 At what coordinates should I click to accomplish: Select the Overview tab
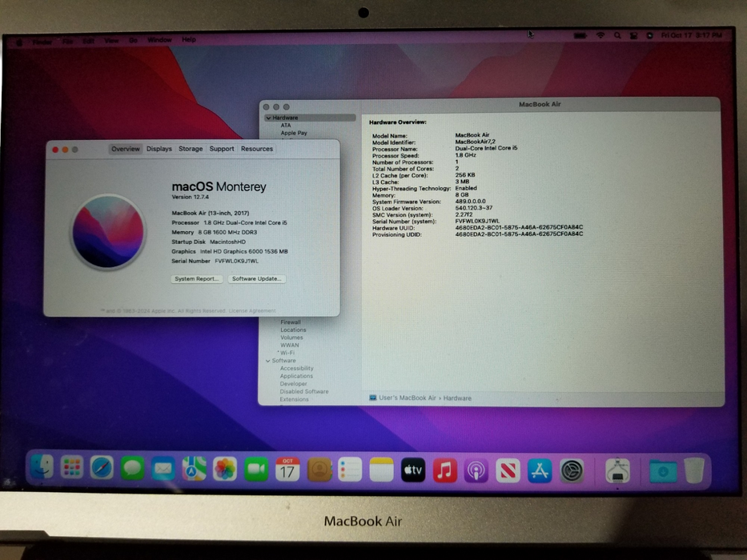click(126, 149)
